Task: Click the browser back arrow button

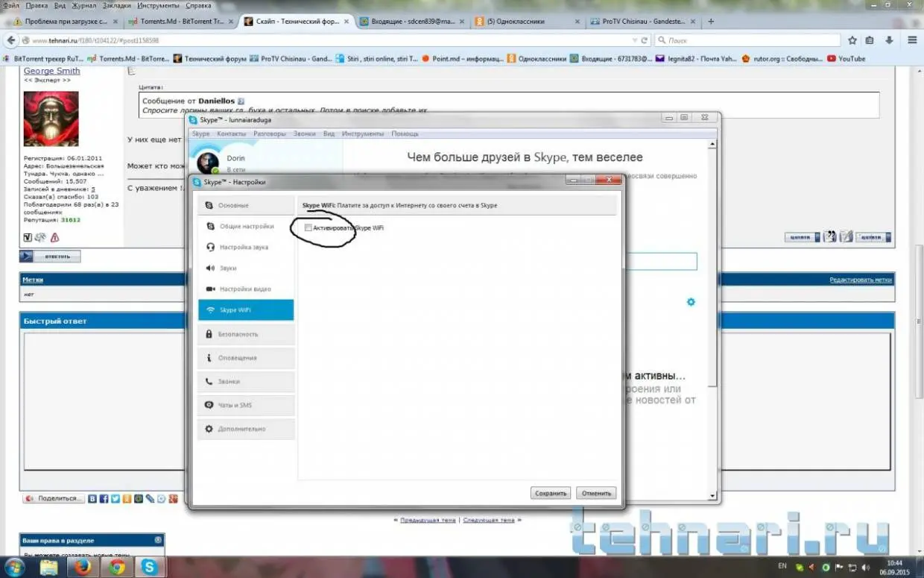Action: point(10,40)
